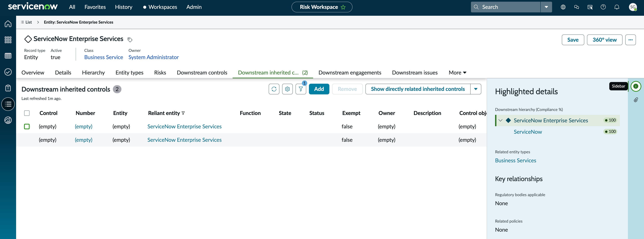Screen dimensions: 644x239
Task: Open the globe scope selector icon
Action: tap(563, 7)
